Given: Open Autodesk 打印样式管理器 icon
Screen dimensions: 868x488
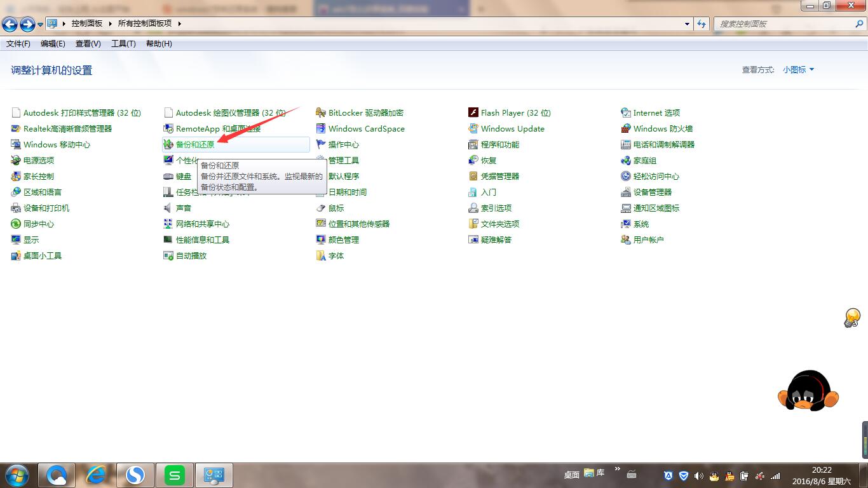Looking at the screenshot, I should pyautogui.click(x=16, y=112).
